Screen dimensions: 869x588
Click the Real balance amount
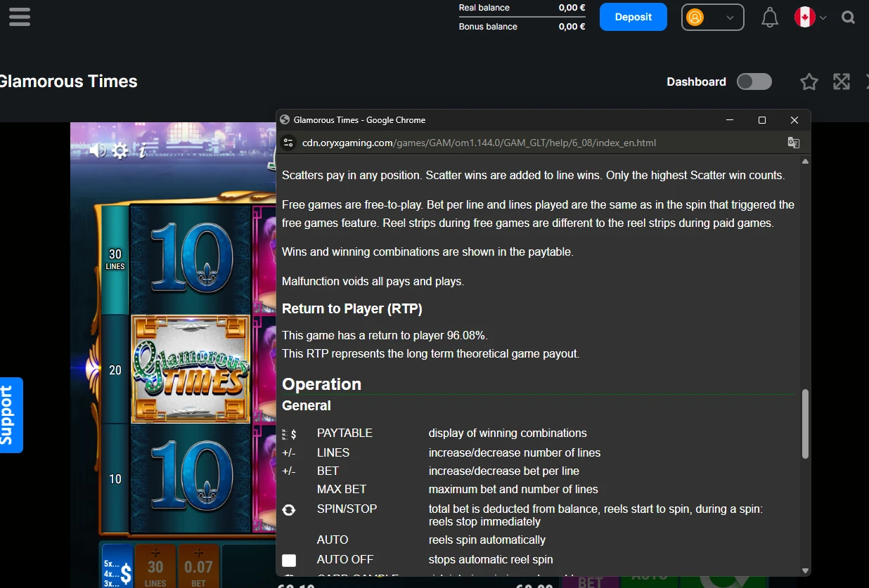(572, 8)
